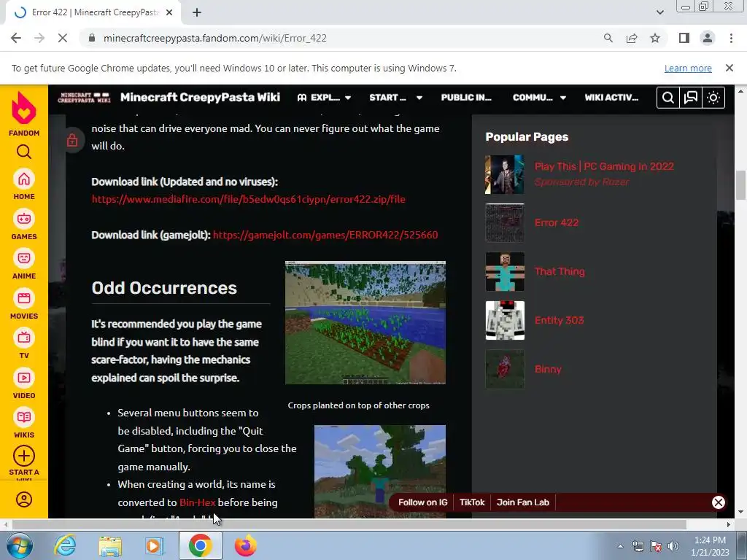
Task: Open the user profile icon in sidebar
Action: point(24,499)
